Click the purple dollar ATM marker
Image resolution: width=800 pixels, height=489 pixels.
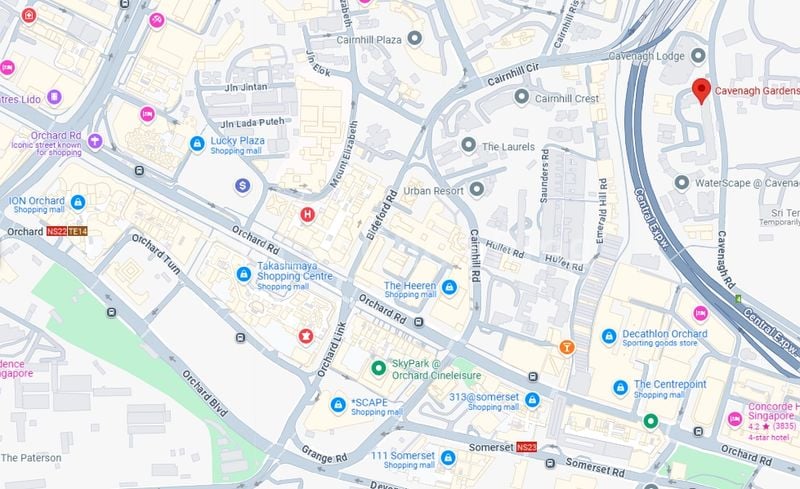point(242,186)
